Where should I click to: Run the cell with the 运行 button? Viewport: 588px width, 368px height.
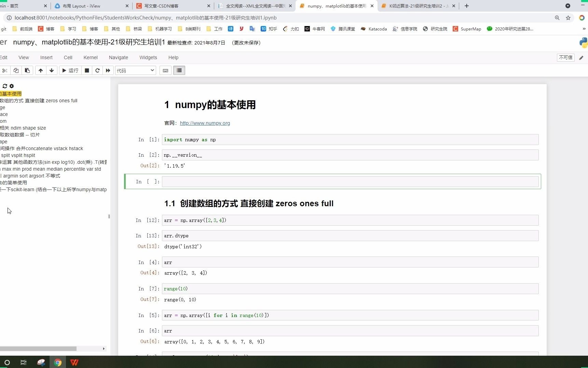tap(70, 70)
